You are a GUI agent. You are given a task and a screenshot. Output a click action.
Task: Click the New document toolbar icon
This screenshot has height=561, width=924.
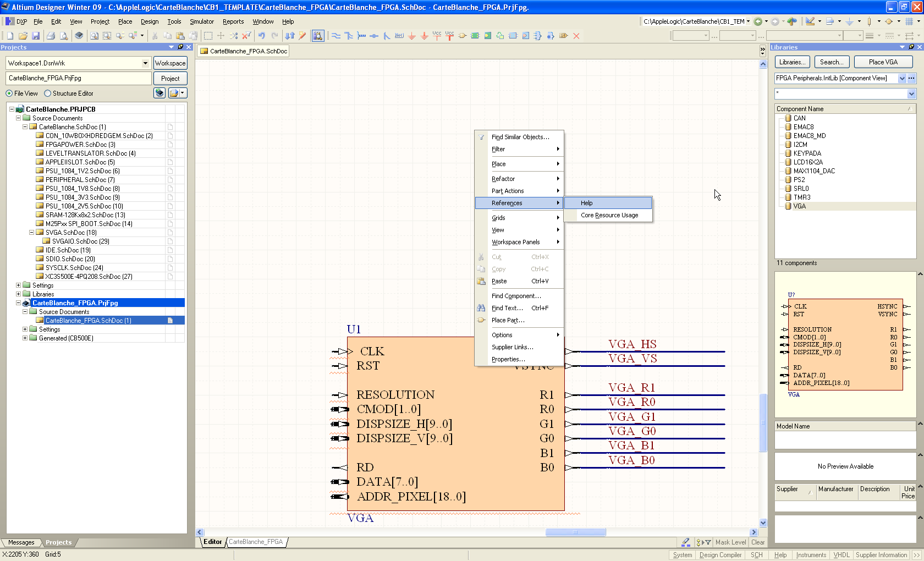click(10, 36)
